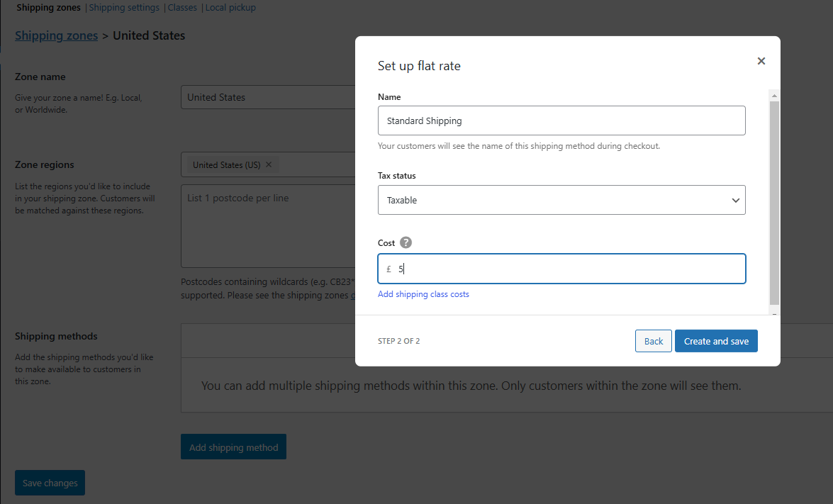Go to the Local pickup tab

coord(230,7)
